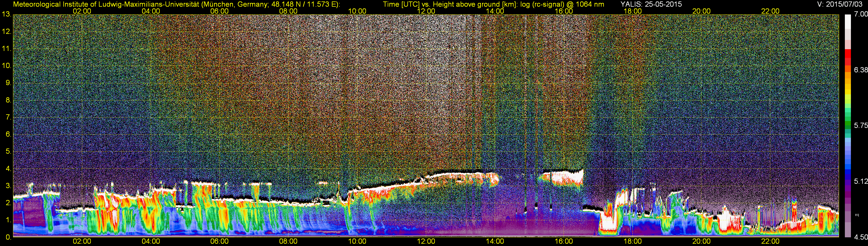This screenshot has height=246, width=868.
Task: Click the "7.00" color scale value
Action: tap(861, 14)
